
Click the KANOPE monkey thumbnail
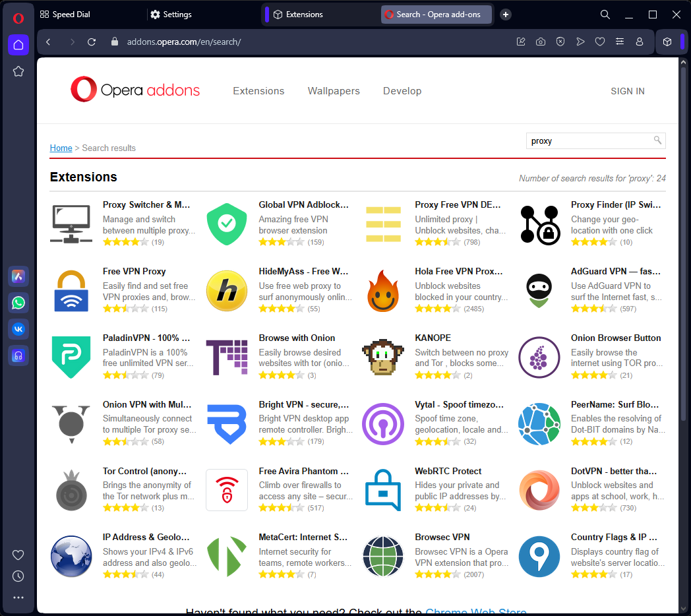[383, 357]
